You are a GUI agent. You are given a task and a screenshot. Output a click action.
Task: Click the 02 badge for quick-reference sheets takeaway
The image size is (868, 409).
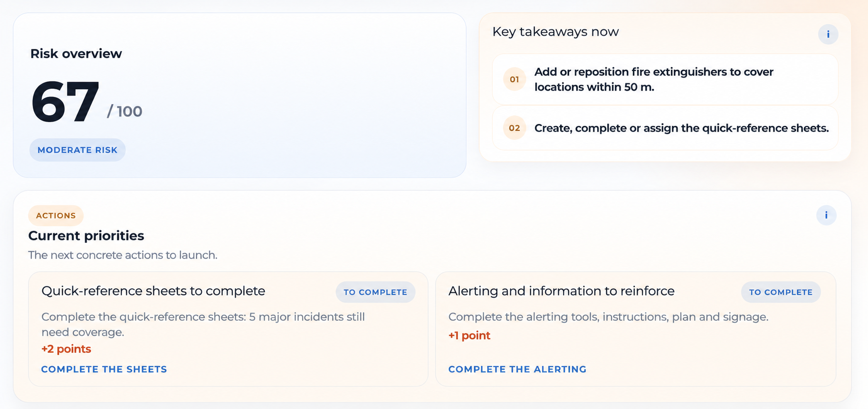(x=515, y=128)
